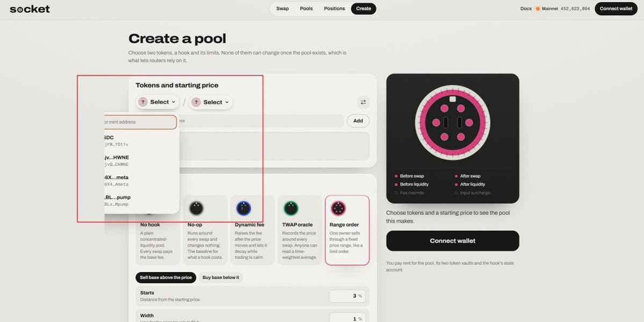Choose the token ending in meta
The width and height of the screenshot is (644, 322).
click(141, 180)
